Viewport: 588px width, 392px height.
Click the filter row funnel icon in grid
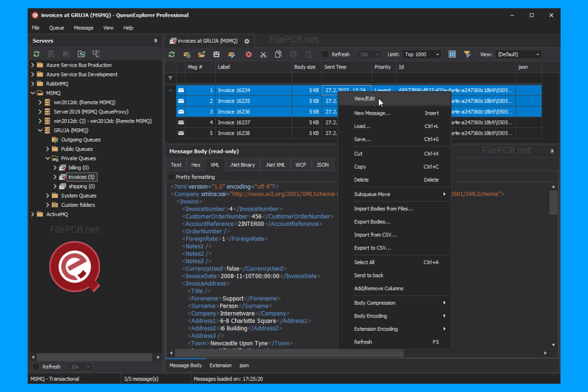(x=171, y=78)
